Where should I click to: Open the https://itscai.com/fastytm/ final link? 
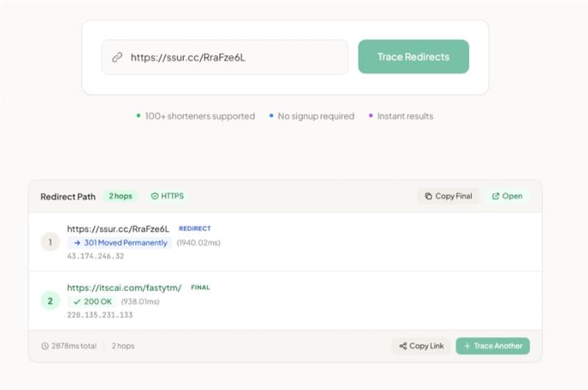tap(124, 288)
